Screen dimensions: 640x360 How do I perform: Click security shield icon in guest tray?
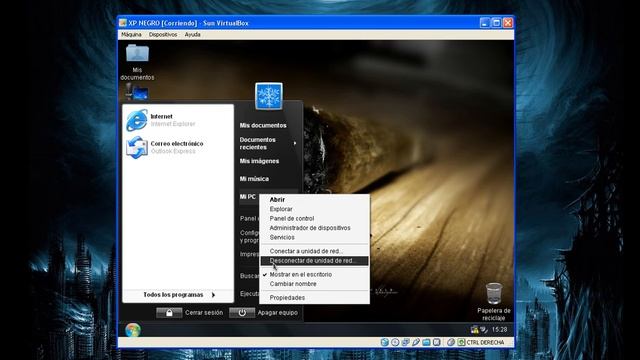tap(475, 329)
